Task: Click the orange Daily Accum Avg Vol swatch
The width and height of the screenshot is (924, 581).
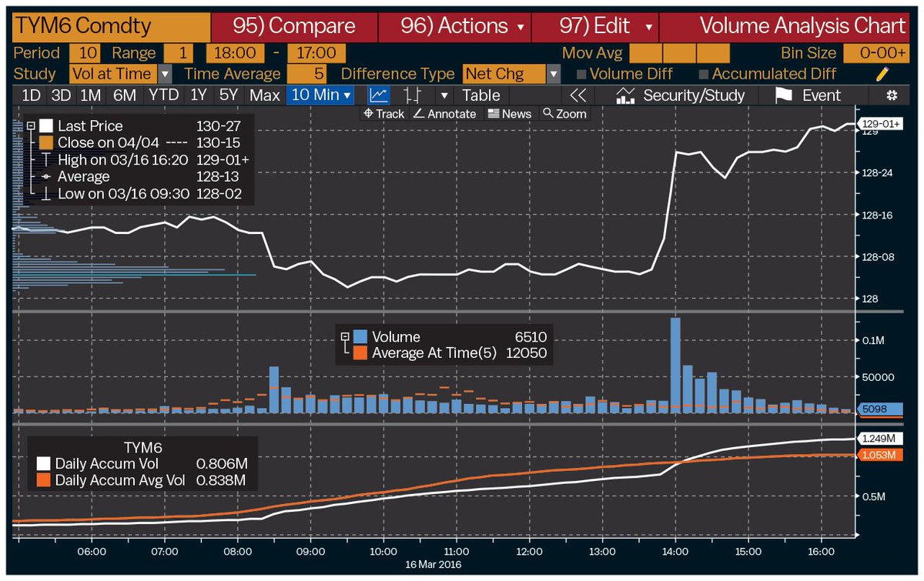Action: click(43, 480)
